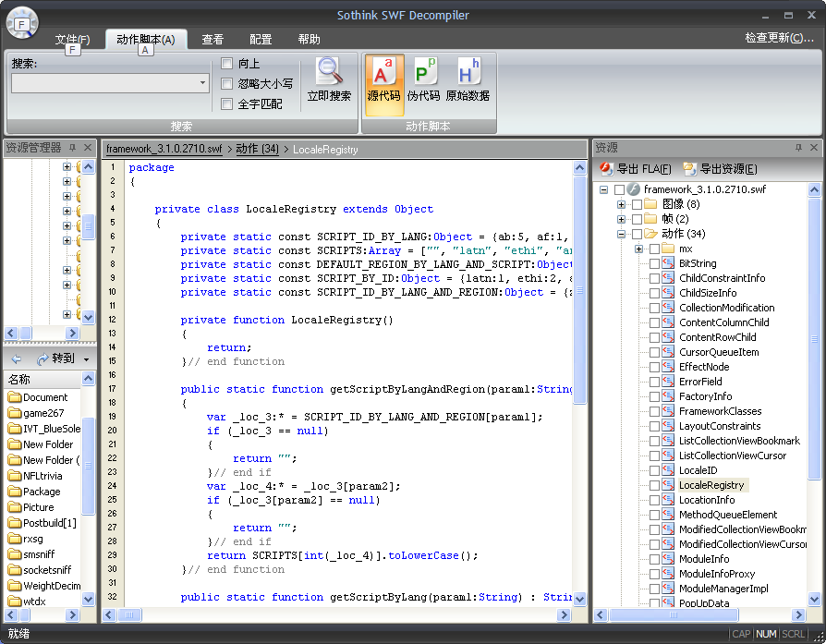The height and width of the screenshot is (644, 826).
Task: Close the 资源管理器 panel
Action: point(88,148)
